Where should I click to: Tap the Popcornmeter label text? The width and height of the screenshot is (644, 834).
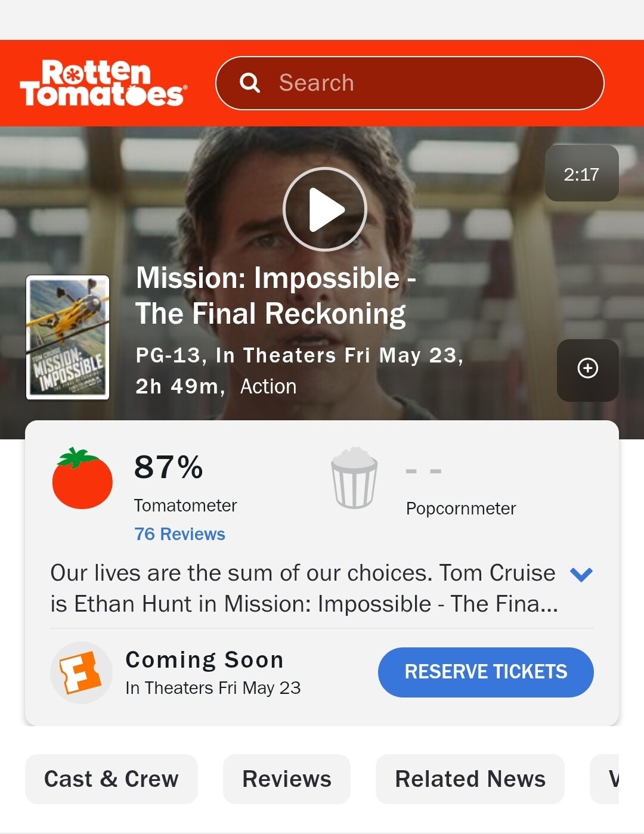[461, 509]
